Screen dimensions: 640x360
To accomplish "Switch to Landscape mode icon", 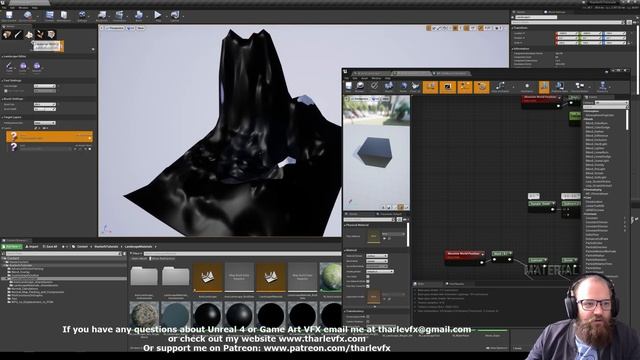I will coord(29,34).
